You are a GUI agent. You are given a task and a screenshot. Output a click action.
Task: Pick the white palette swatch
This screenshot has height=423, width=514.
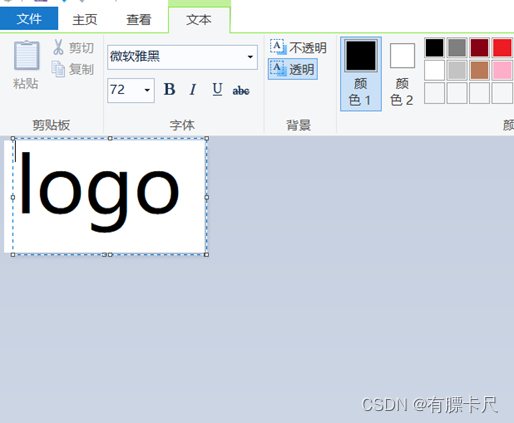pos(434,70)
